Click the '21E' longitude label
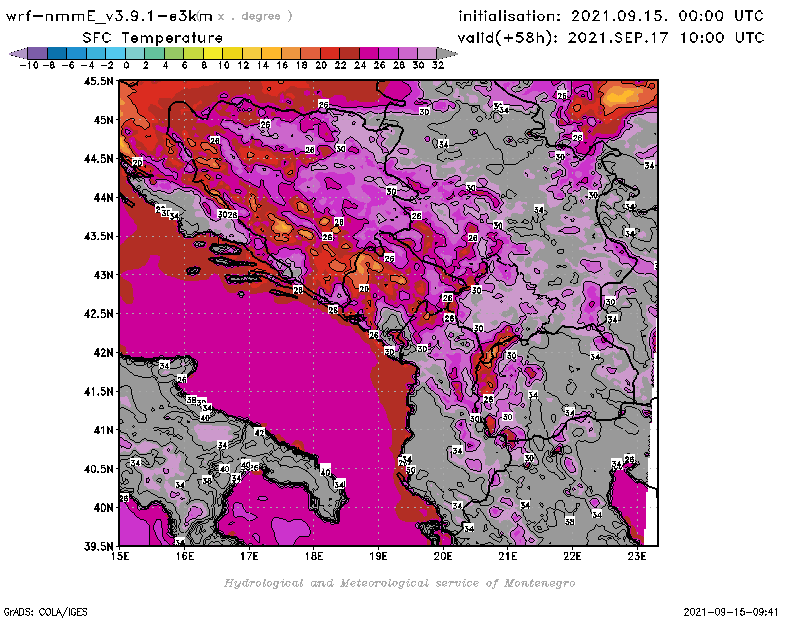Image resolution: width=800 pixels, height=618 pixels. coord(508,556)
